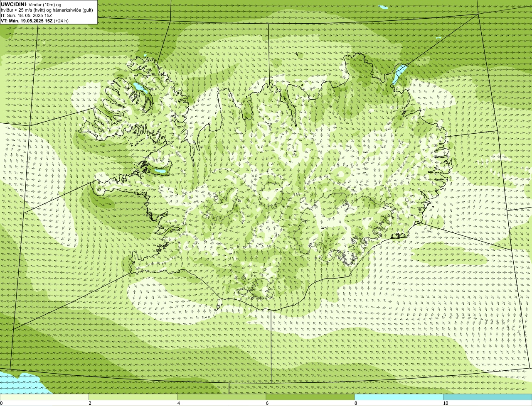
Task: Click the text 'hviður > 25 m/s (hvítt) og hámarkshviða (gult)'
Action: pos(47,10)
